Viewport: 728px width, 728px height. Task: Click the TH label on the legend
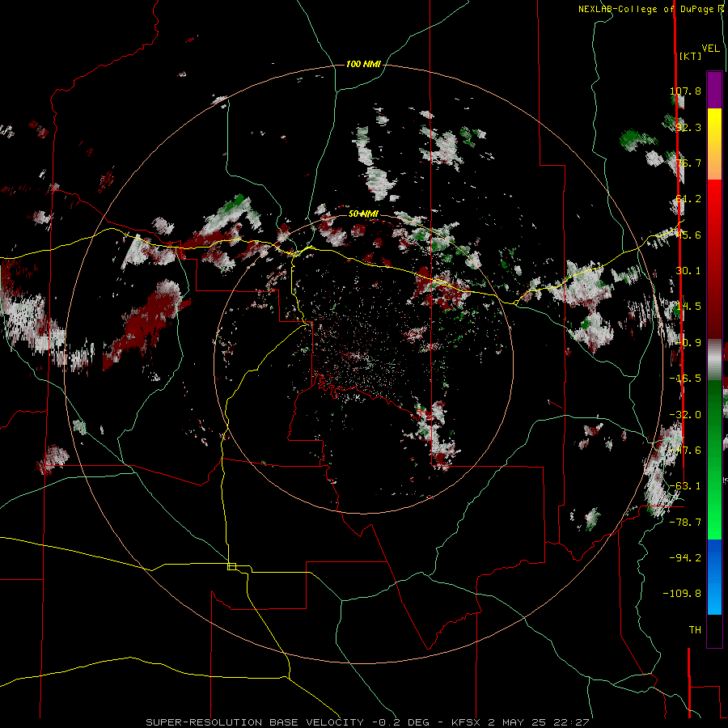tap(695, 630)
